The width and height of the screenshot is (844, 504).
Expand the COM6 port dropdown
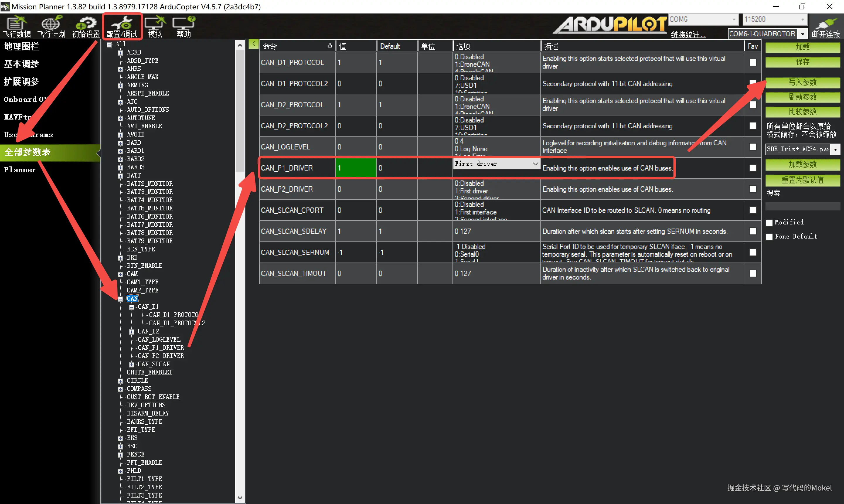[734, 19]
